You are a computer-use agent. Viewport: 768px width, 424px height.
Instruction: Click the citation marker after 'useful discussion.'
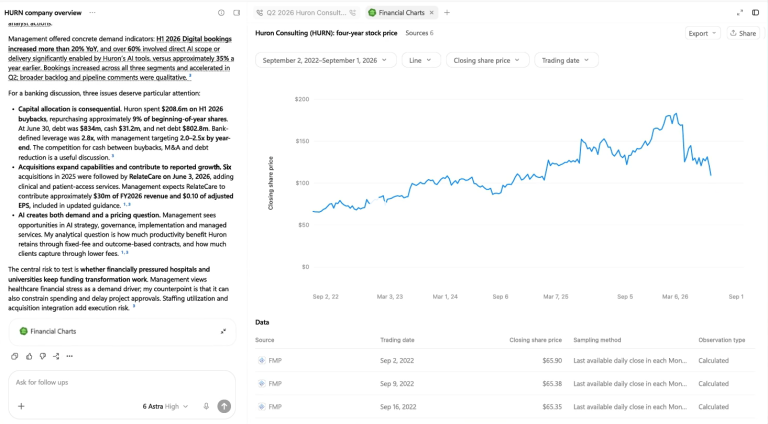[x=113, y=156]
